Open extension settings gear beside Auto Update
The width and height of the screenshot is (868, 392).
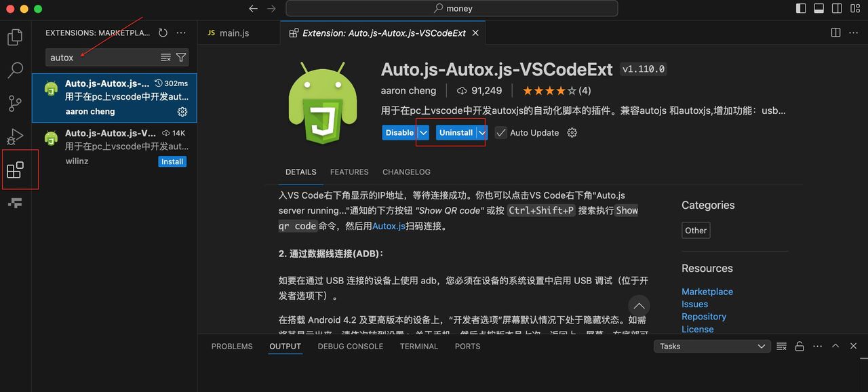(572, 133)
